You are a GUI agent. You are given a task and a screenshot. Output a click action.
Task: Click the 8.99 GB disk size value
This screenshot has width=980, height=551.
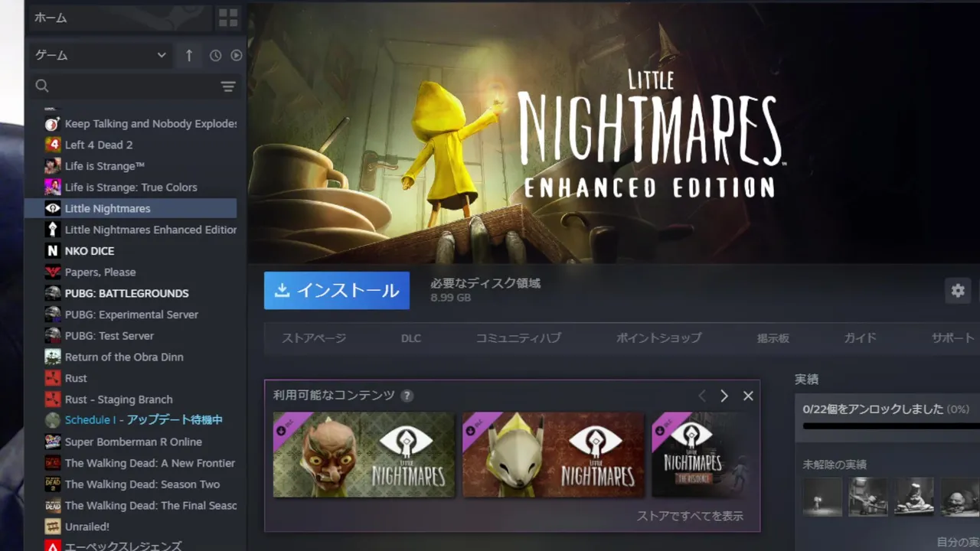click(450, 298)
